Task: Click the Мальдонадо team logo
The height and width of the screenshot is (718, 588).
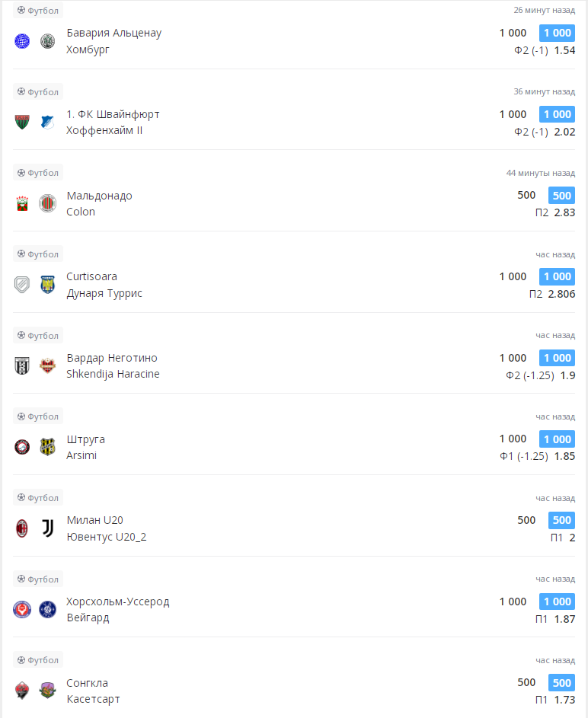Action: (x=21, y=203)
